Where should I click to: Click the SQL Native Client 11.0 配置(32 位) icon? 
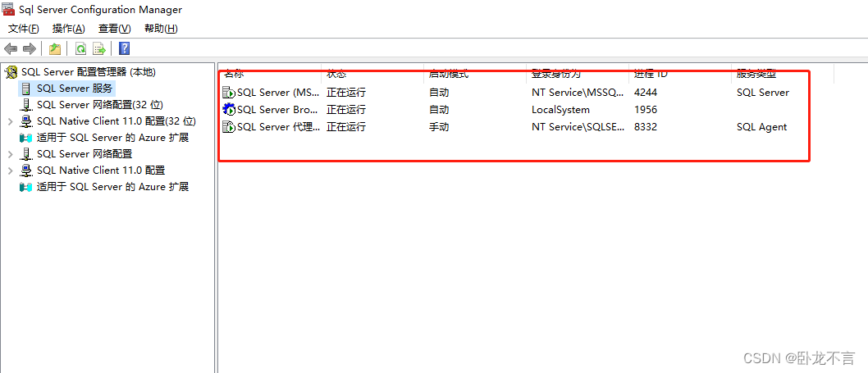pyautogui.click(x=26, y=121)
